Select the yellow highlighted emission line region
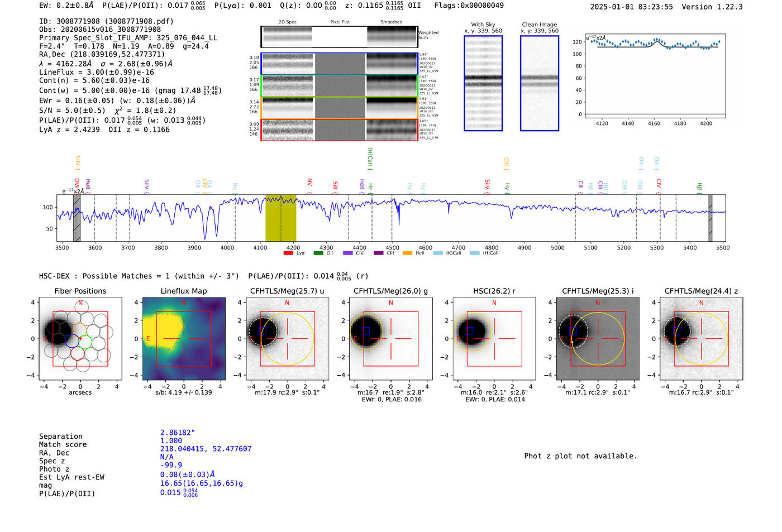782x532 pixels. click(281, 218)
